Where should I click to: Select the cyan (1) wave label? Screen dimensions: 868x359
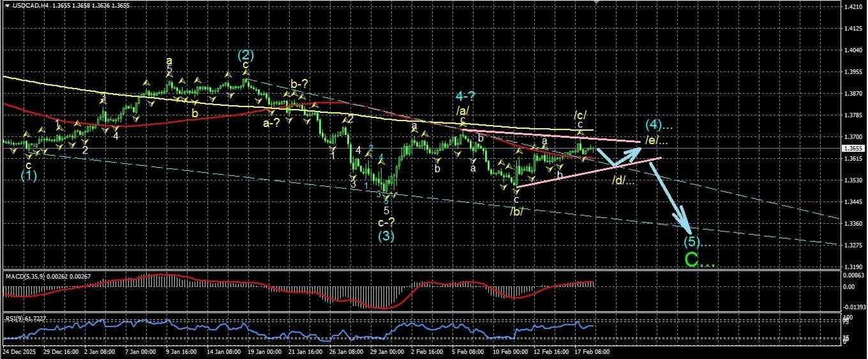tap(28, 177)
